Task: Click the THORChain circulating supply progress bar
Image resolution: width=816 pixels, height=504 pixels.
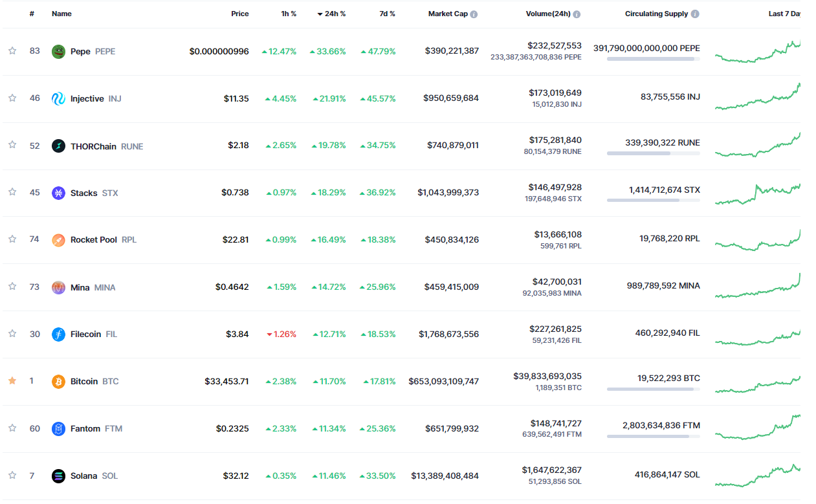Action: click(x=654, y=153)
